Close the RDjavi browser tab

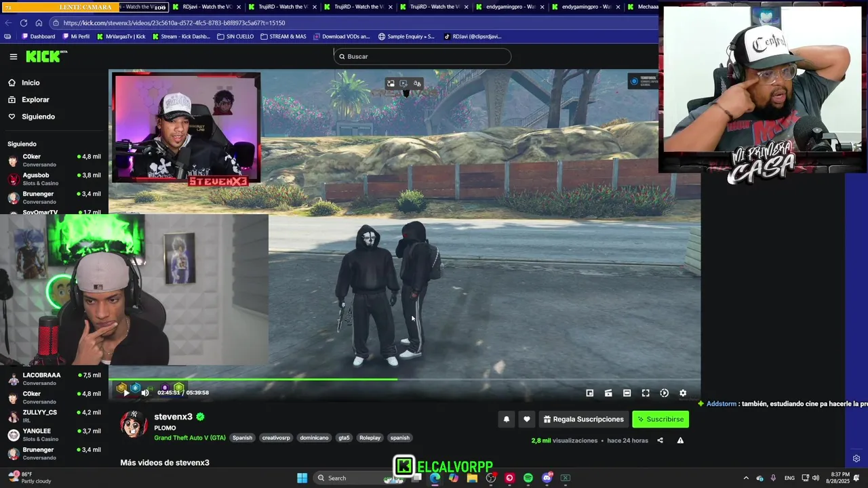tap(238, 7)
